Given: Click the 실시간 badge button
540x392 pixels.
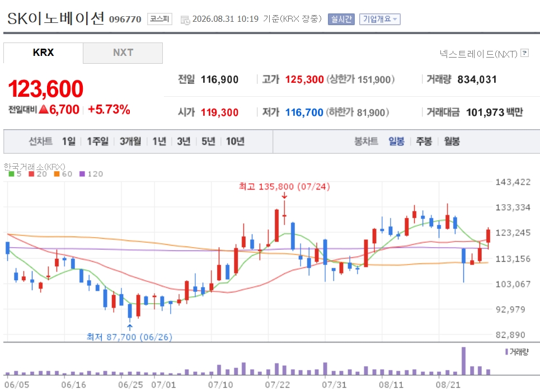Looking at the screenshot, I should coord(341,19).
